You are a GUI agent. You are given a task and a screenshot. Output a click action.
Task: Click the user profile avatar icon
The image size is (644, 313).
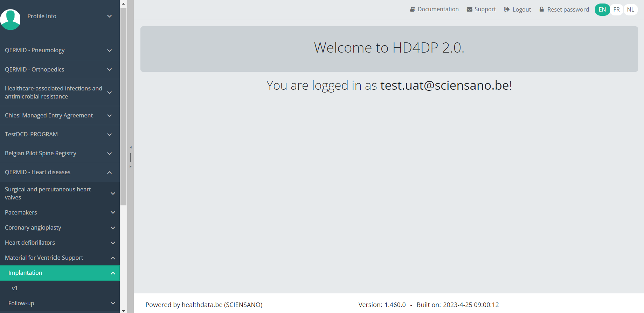[10, 19]
